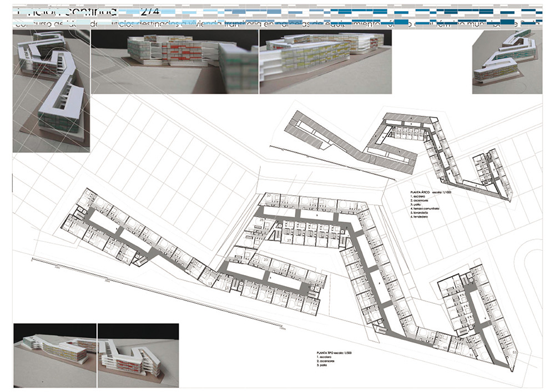Click the hatched roof wing of the ático plan

[311, 133]
